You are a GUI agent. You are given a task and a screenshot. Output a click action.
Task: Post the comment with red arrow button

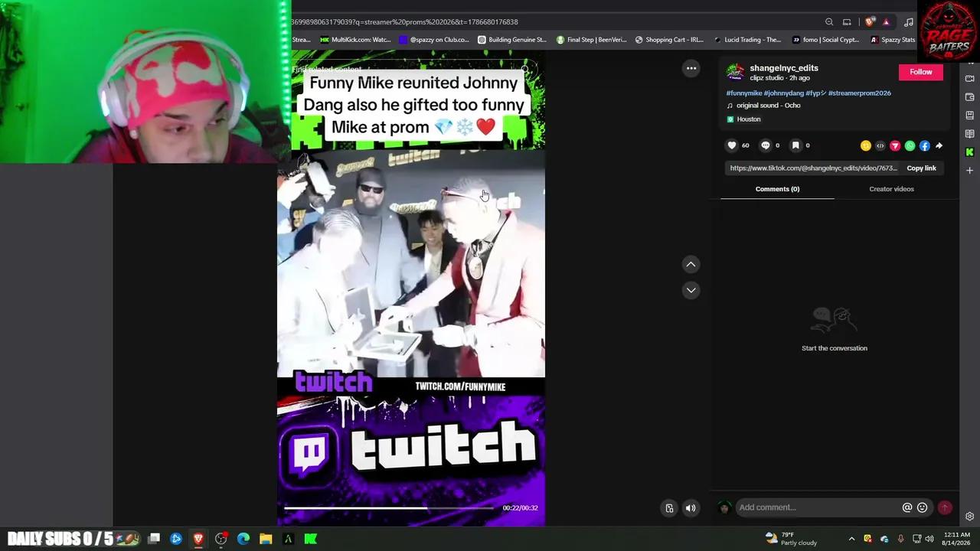click(x=945, y=507)
